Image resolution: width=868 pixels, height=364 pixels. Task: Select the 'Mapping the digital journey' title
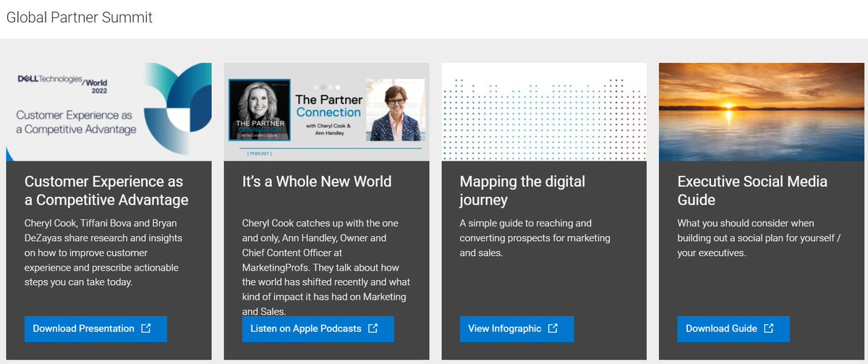(x=522, y=190)
